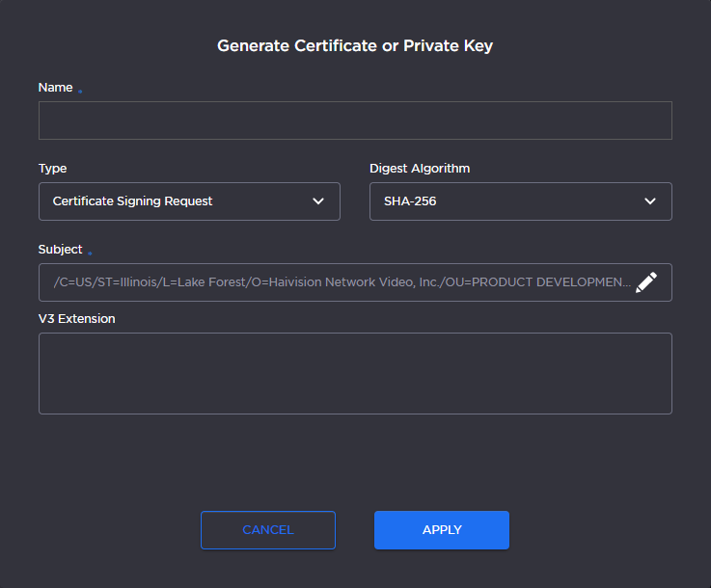711x588 pixels.
Task: Click the Digest Algorithm label
Action: point(420,169)
